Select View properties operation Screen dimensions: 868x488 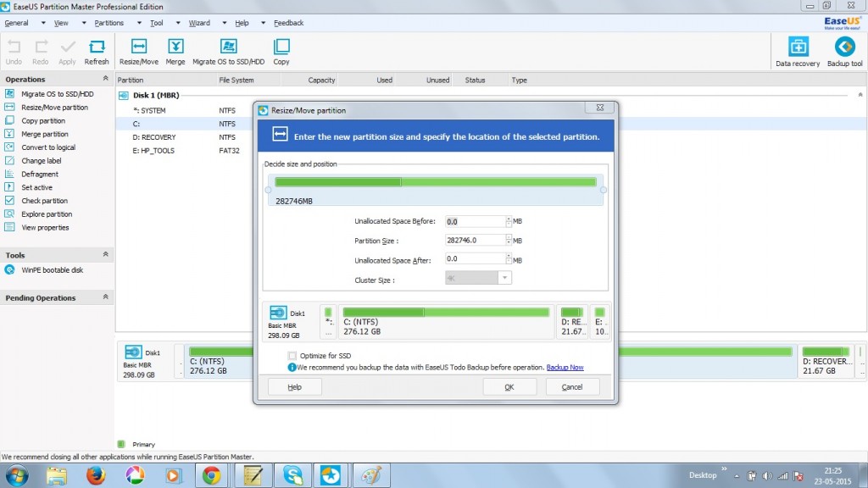(x=45, y=227)
